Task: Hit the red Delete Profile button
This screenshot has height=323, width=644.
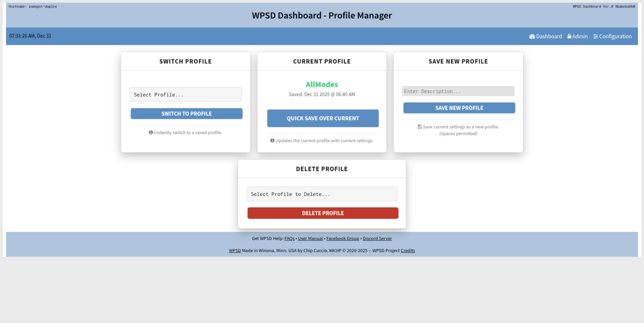Action: (323, 213)
